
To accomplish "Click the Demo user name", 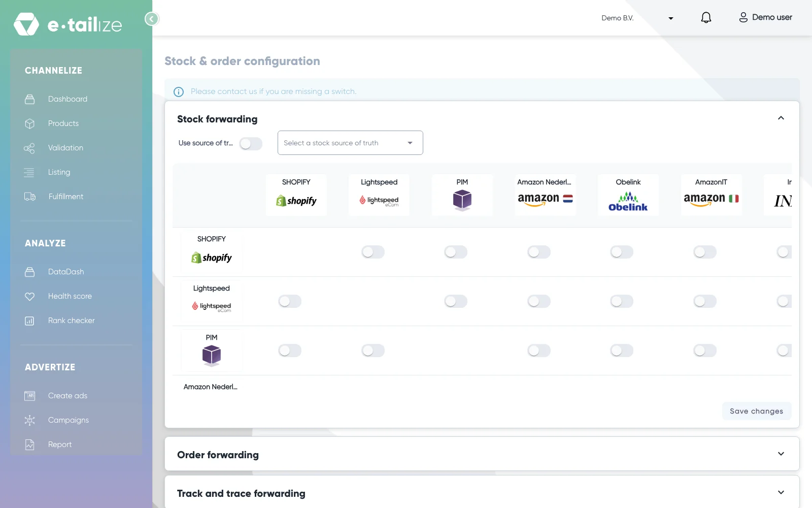I will tap(772, 17).
